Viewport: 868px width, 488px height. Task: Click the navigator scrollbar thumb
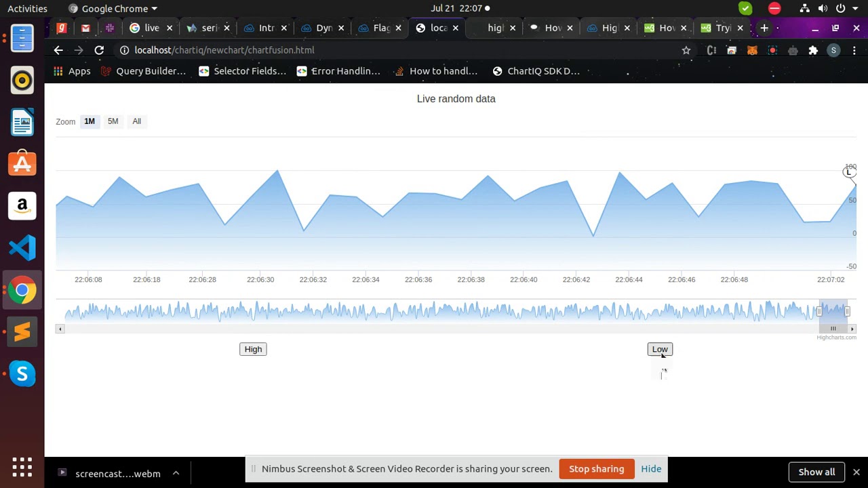[x=833, y=329]
